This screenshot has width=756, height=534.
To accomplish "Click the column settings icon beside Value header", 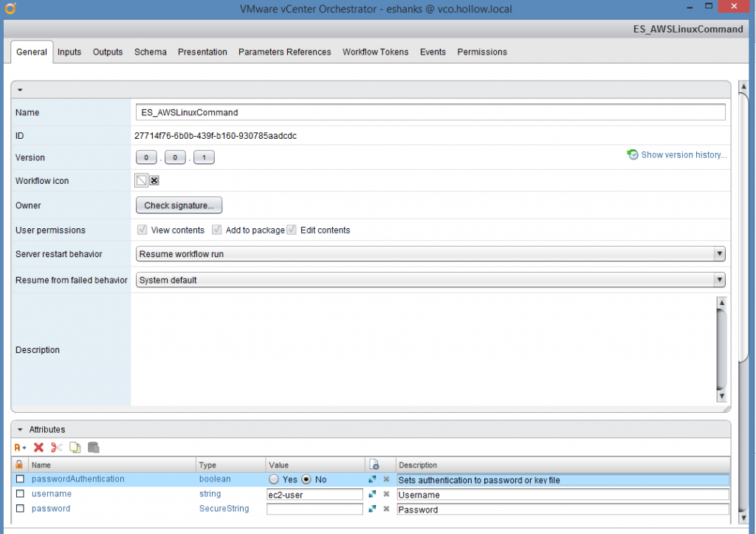I will click(374, 464).
